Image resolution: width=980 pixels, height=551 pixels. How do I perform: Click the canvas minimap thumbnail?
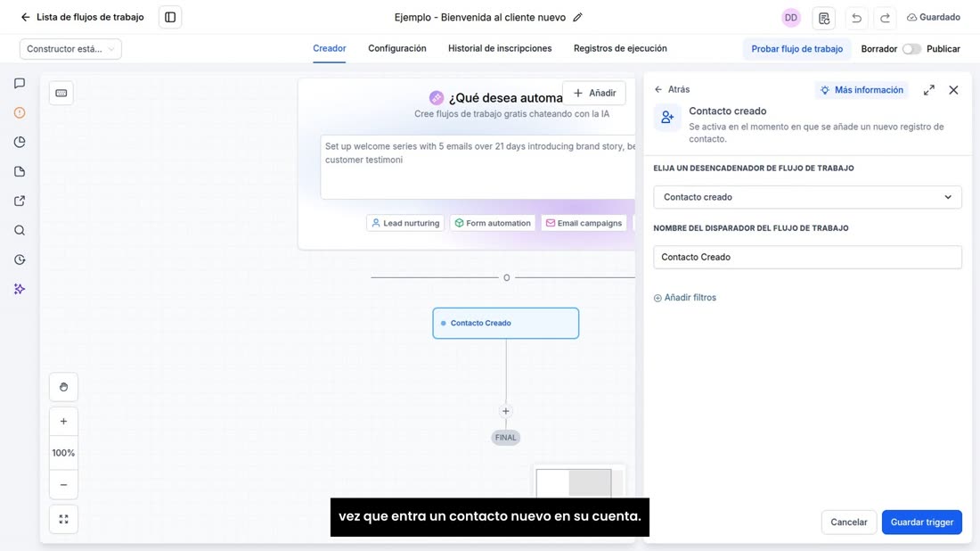pos(579,482)
